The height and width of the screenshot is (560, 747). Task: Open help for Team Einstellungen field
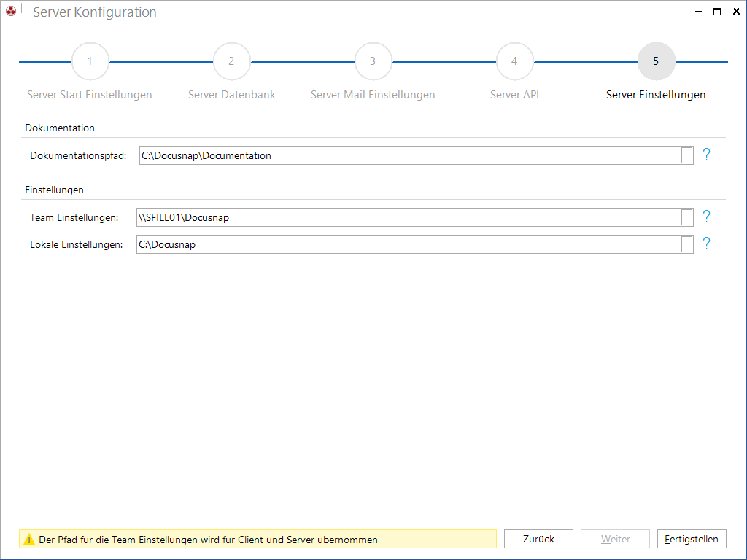tap(706, 216)
